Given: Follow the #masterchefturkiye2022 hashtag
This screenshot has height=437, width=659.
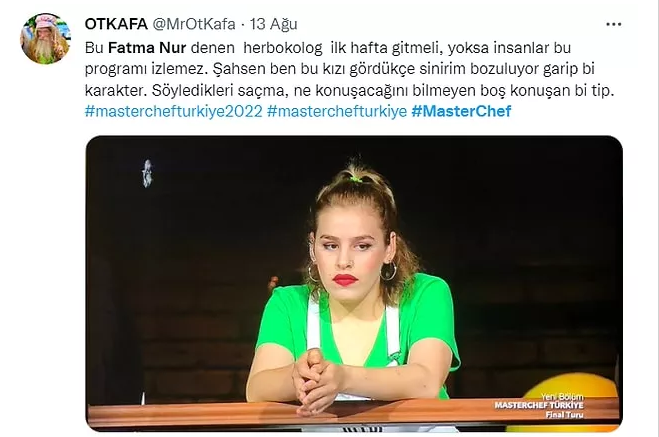Looking at the screenshot, I should 174,111.
